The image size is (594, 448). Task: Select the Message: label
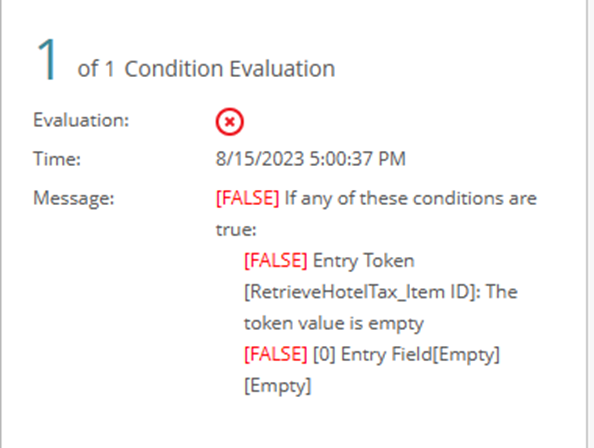click(x=74, y=198)
